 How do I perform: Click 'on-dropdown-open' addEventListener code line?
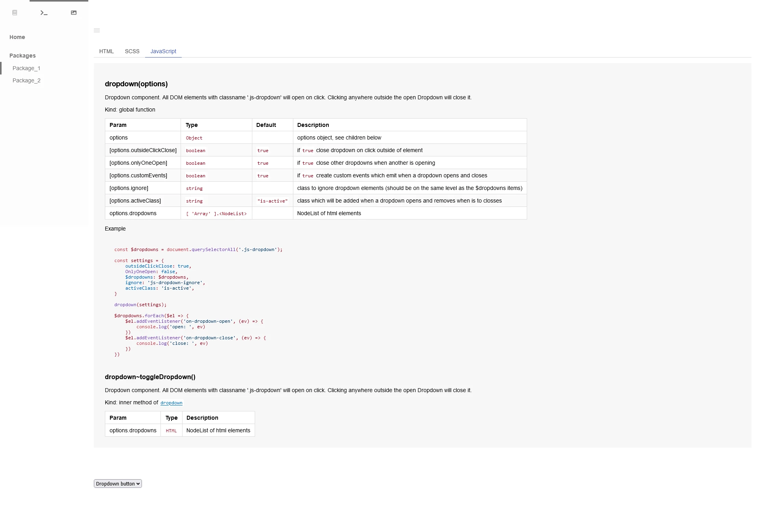194,321
